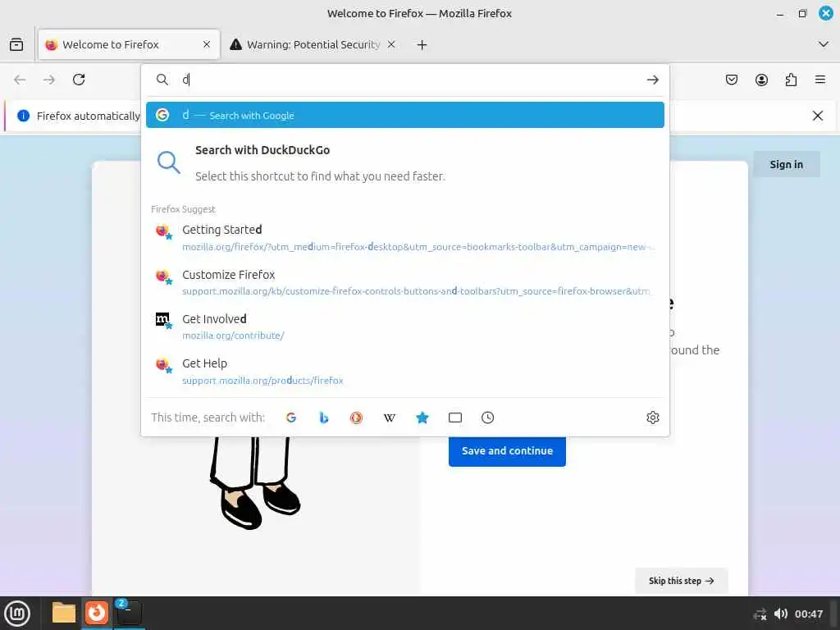Open the Customize Firefox bookmark suggestion
This screenshot has height=630, width=840.
click(x=405, y=282)
